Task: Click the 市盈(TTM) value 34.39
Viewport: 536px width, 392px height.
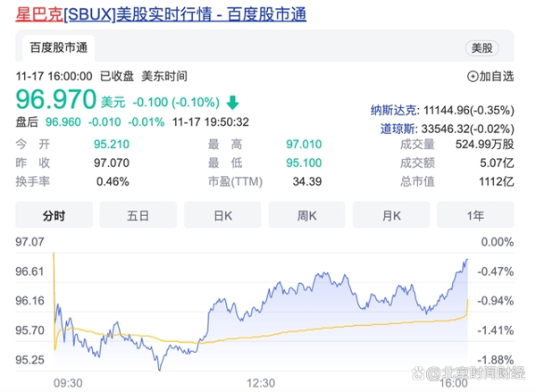Action: 307,181
